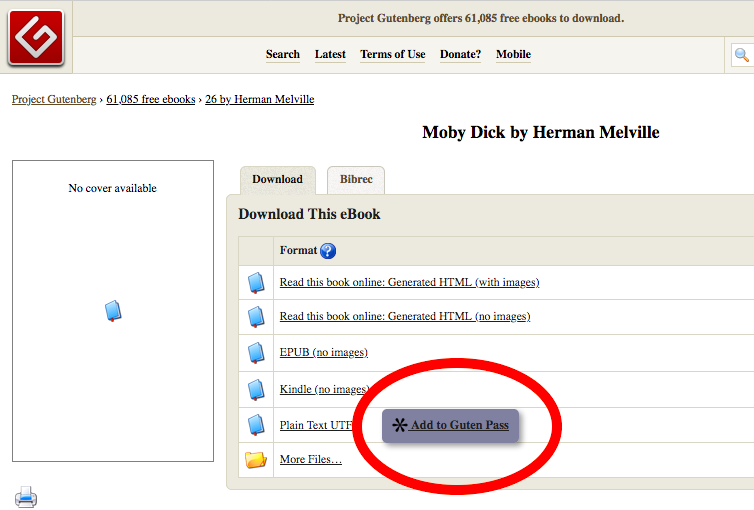Image resolution: width=754 pixels, height=510 pixels.
Task: Click the printer icon below the cover
Action: [x=26, y=497]
